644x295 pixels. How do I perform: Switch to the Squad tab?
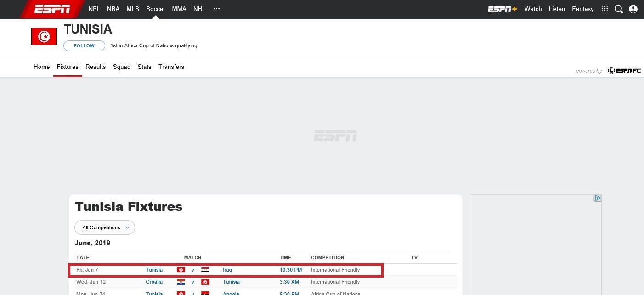click(122, 67)
